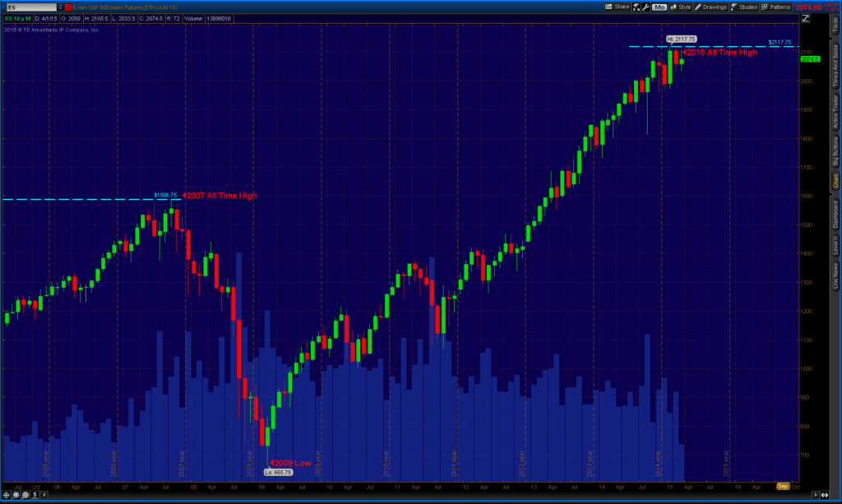Click the C: 2074.5 close value

[151, 19]
